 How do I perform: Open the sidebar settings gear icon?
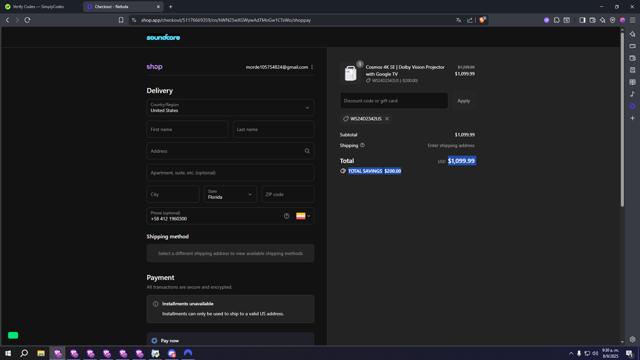633,340
